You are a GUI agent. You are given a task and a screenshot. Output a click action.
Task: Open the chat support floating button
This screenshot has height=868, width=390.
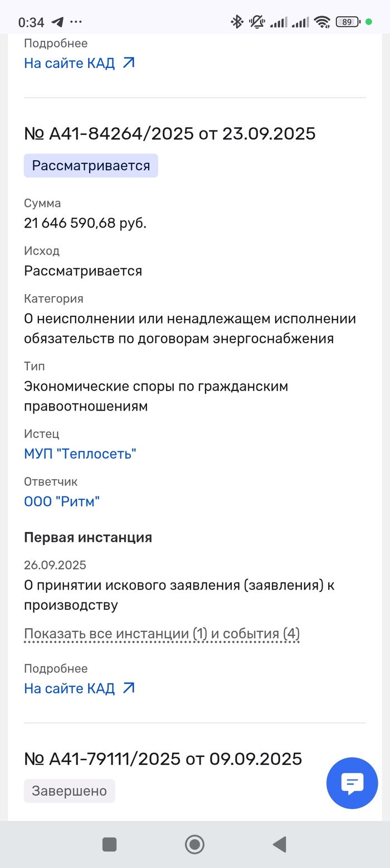click(x=352, y=783)
